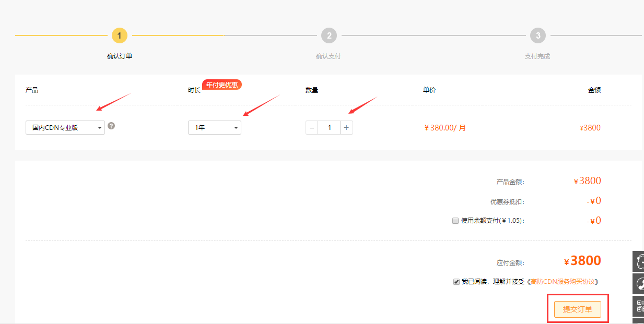Open the 高防CDN服务购买协议 link

pyautogui.click(x=564, y=282)
